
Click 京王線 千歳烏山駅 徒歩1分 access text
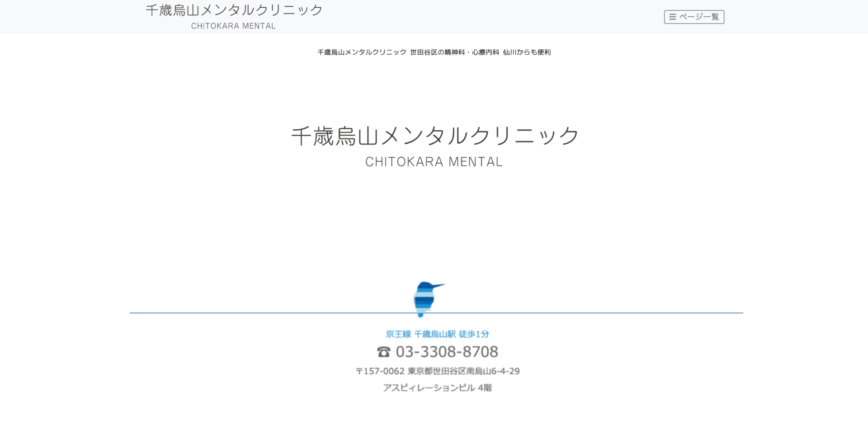[x=437, y=334]
